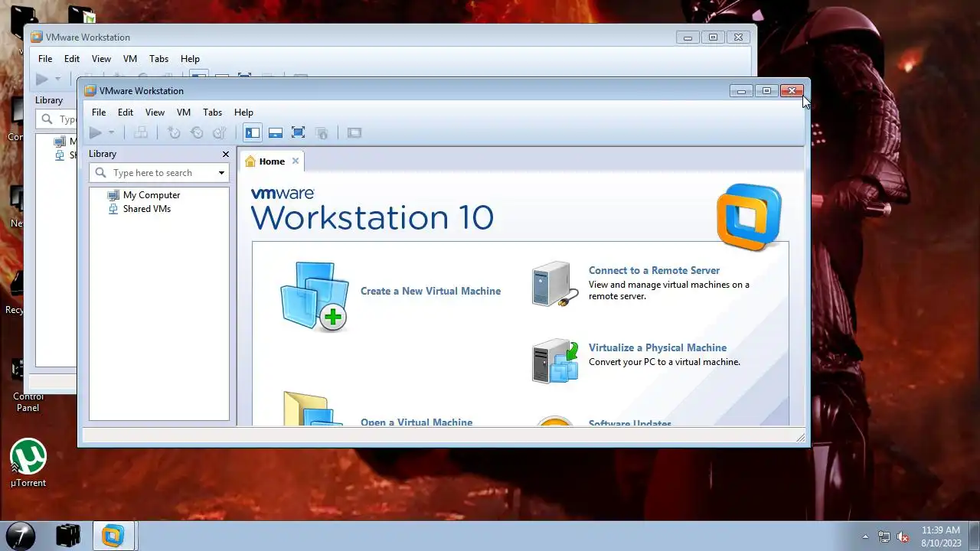Click the Create a New Virtual Machine link
The image size is (980, 551).
click(x=430, y=291)
